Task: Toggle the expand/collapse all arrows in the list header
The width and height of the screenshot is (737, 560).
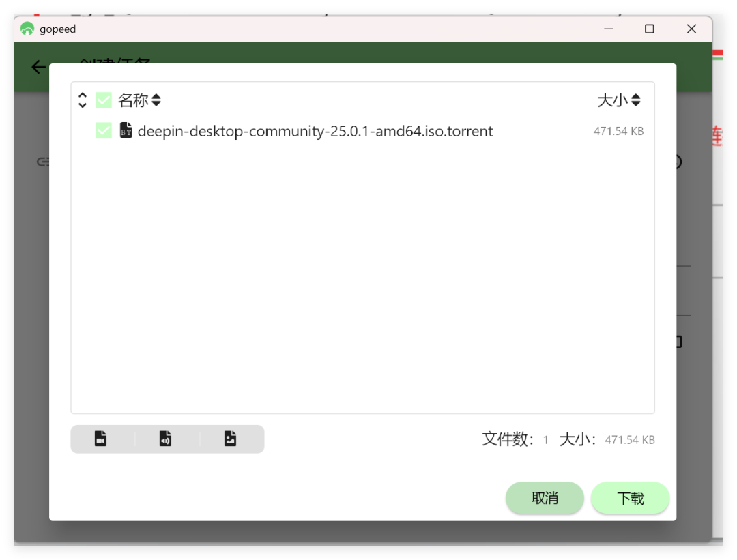Action: 83,100
